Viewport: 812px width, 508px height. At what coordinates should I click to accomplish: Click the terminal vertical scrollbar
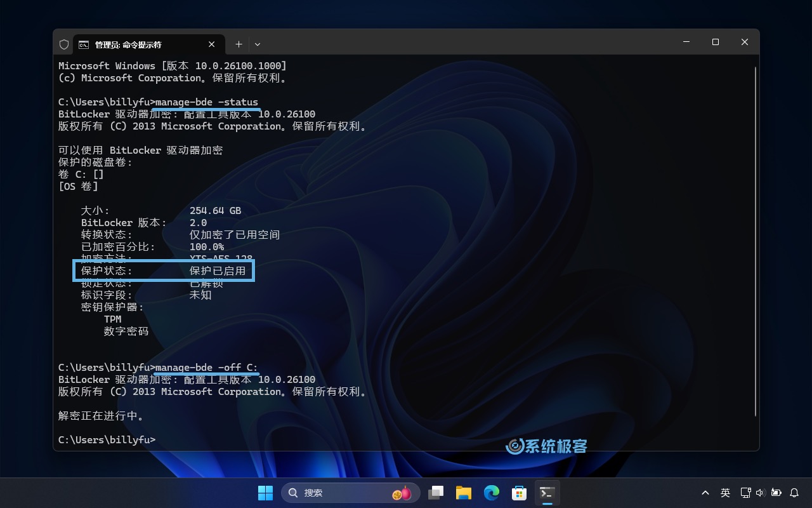coord(755,241)
